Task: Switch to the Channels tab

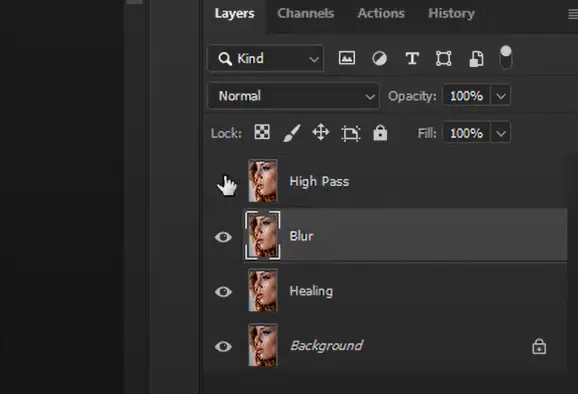Action: pos(306,14)
